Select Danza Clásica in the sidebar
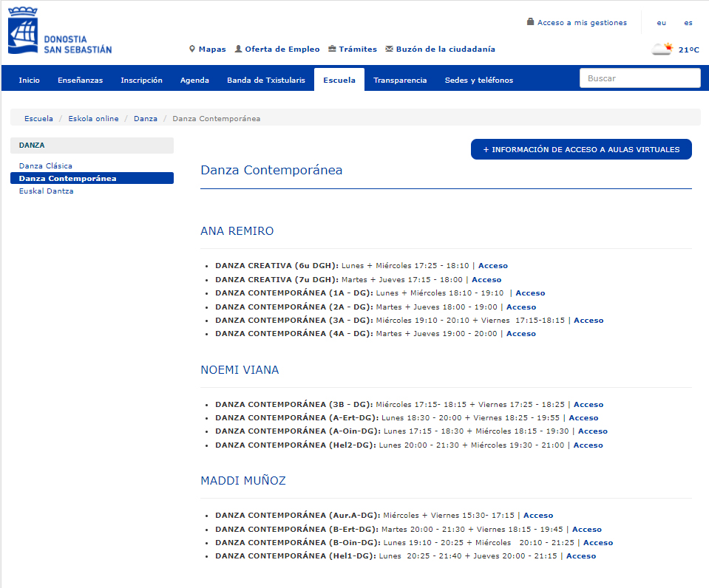Screen dimensions: 709x588 (x=46, y=166)
